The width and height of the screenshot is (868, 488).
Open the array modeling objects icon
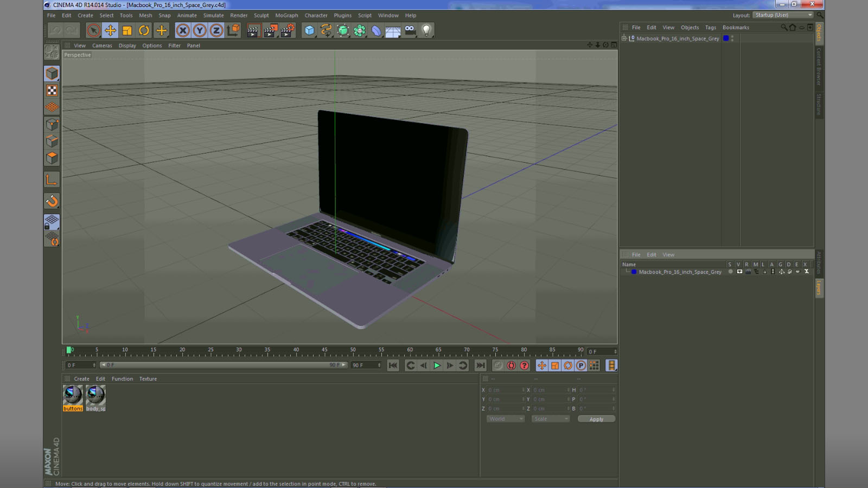coord(360,30)
